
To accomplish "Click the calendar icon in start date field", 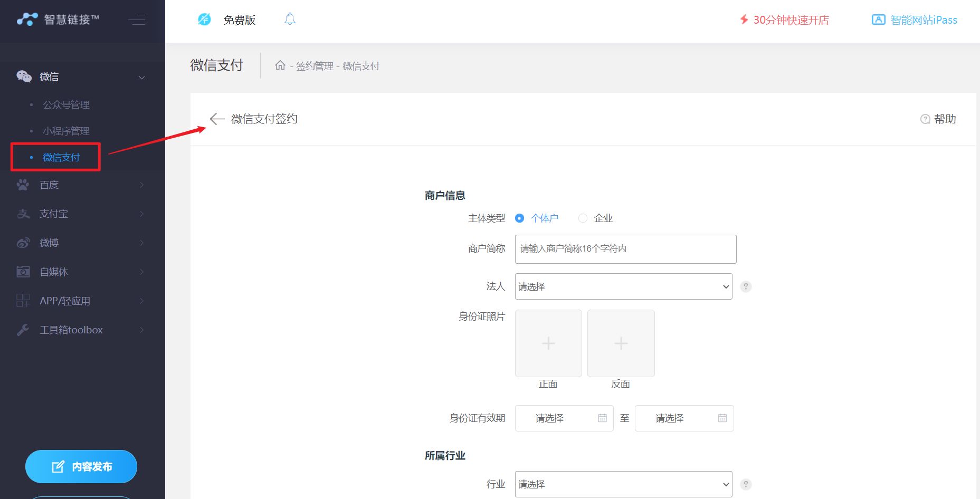I will pyautogui.click(x=602, y=418).
